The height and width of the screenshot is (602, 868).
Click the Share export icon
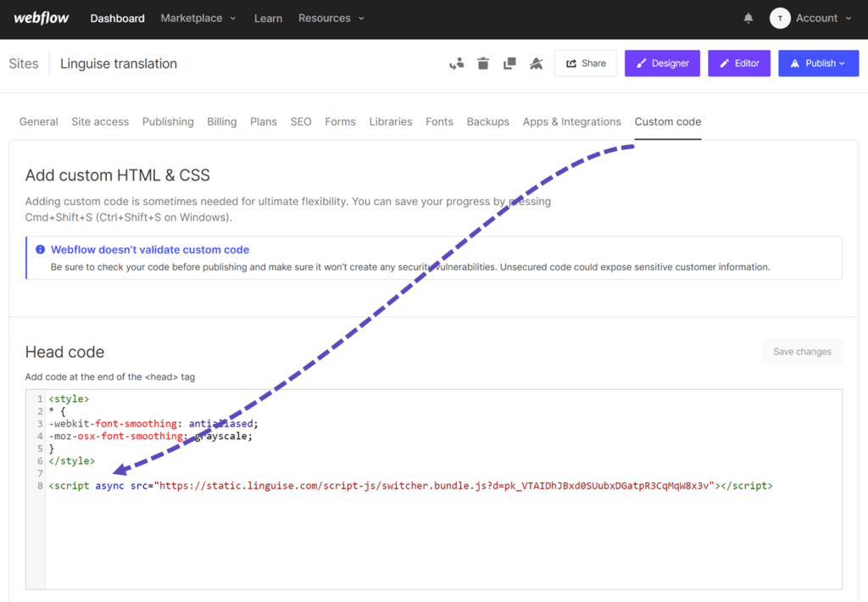tap(573, 63)
